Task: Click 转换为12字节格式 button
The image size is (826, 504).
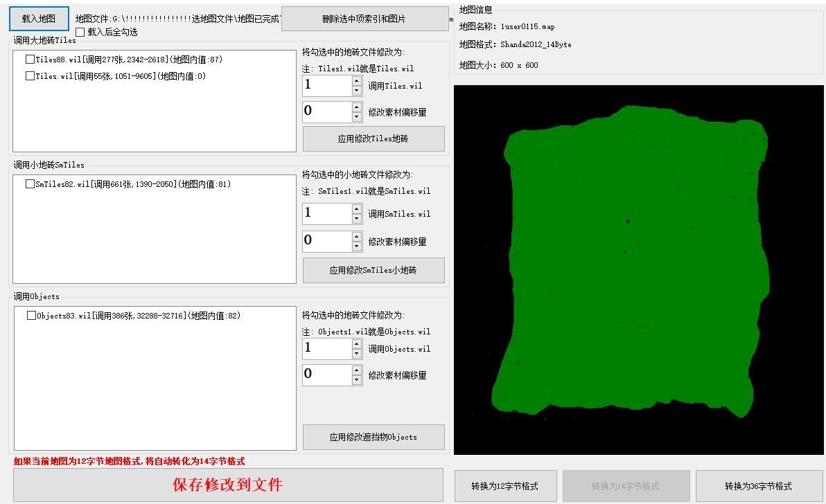Action: pyautogui.click(x=505, y=486)
